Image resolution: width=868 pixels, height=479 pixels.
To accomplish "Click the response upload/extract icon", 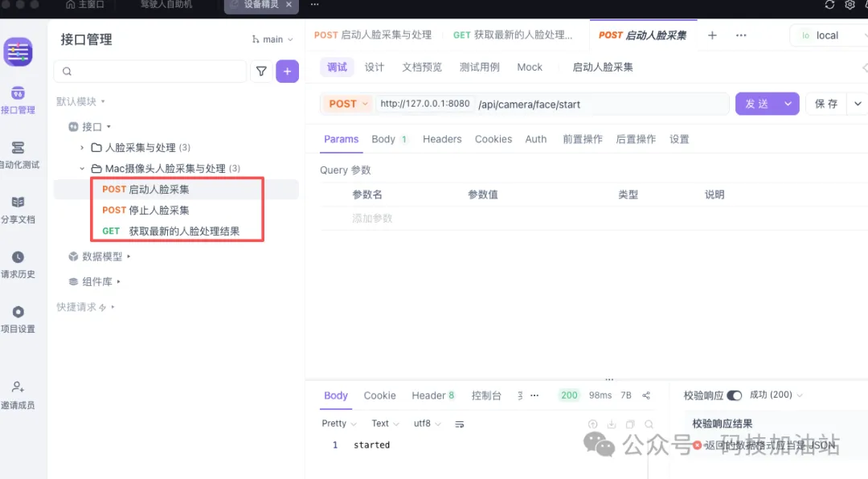I will click(593, 424).
